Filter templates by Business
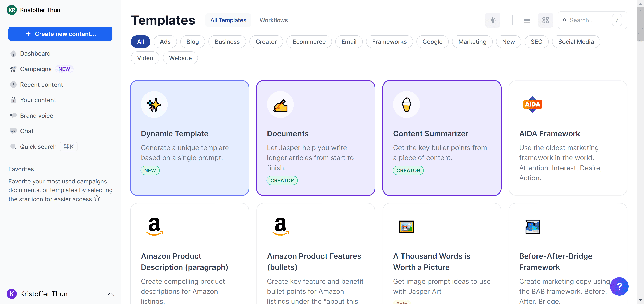Image resolution: width=644 pixels, height=304 pixels. point(227,42)
